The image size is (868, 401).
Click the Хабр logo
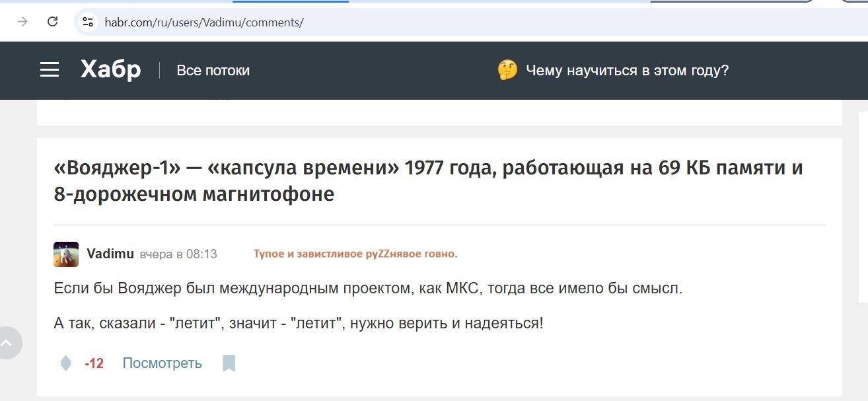110,69
